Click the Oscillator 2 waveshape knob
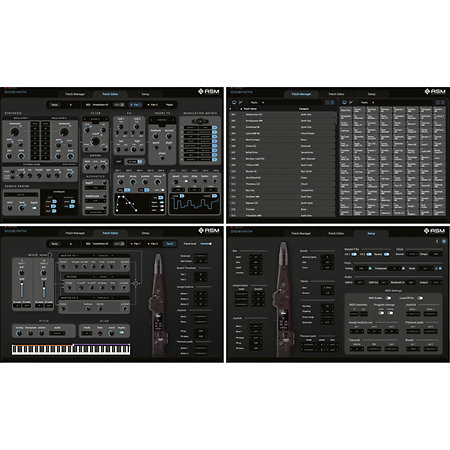 (64, 131)
